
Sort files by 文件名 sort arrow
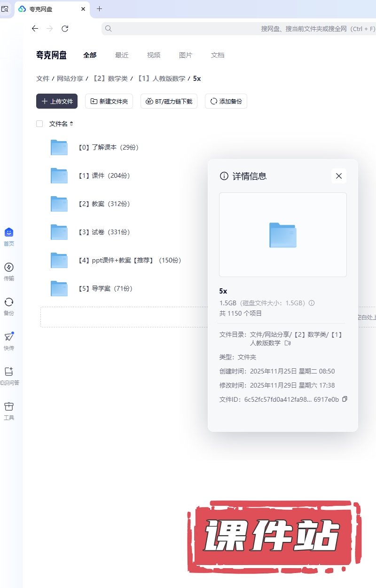click(71, 124)
